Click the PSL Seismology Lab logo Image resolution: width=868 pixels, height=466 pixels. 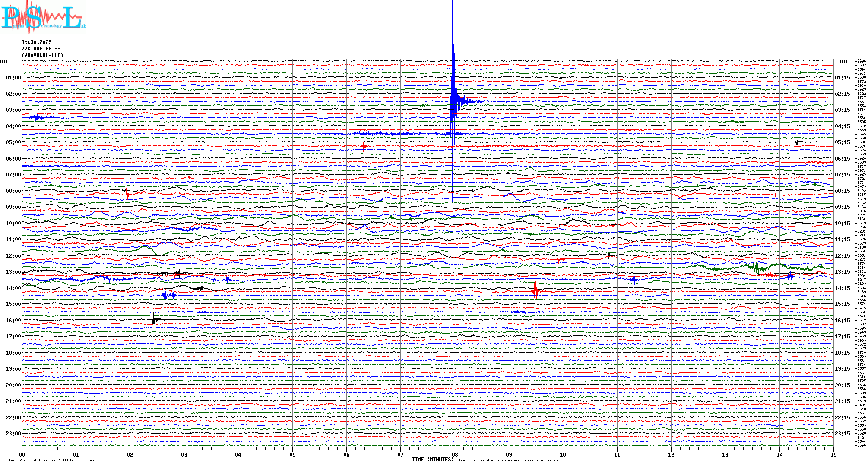(x=43, y=17)
